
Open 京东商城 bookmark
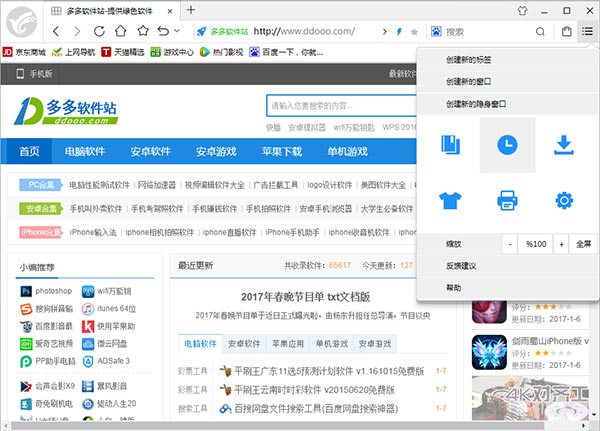click(x=24, y=52)
